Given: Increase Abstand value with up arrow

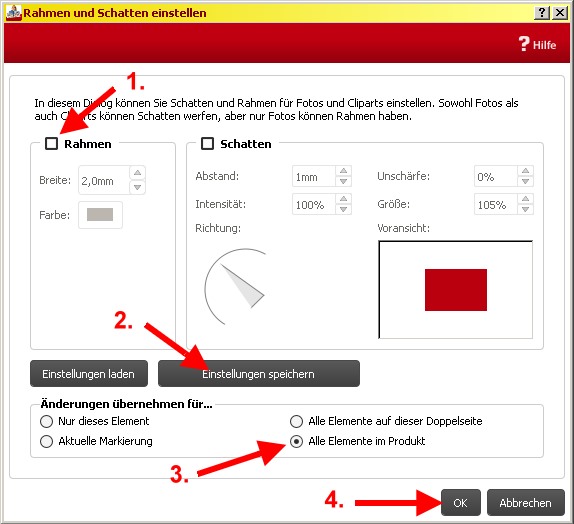Looking at the screenshot, I should (343, 171).
